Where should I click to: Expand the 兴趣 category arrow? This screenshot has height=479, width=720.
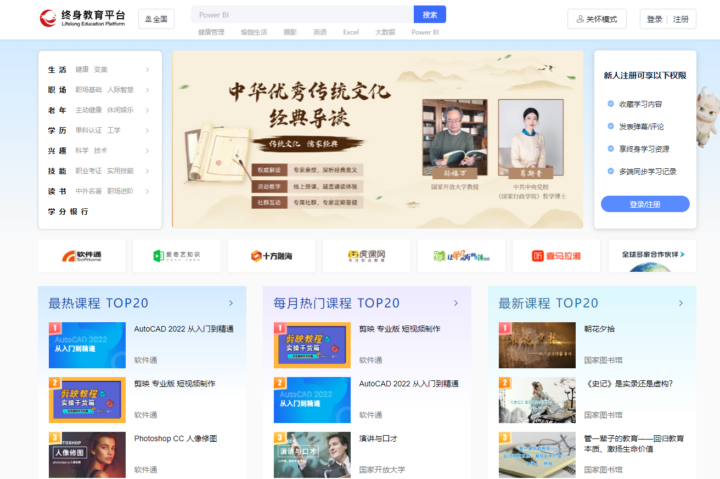147,151
